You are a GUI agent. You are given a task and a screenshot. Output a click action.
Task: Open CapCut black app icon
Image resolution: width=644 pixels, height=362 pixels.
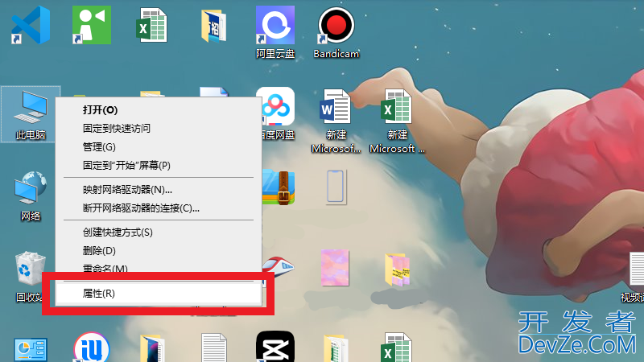(275, 347)
